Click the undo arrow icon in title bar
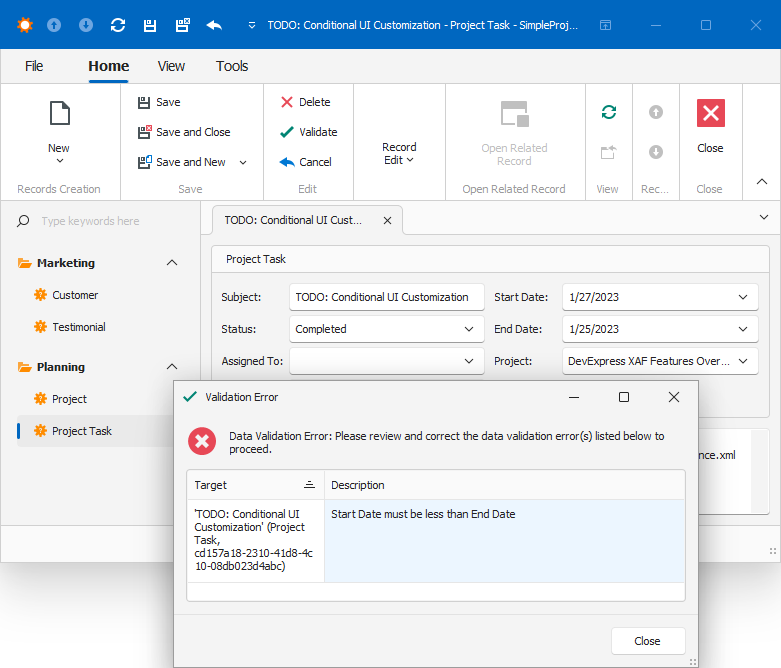The width and height of the screenshot is (781, 668). click(x=214, y=25)
